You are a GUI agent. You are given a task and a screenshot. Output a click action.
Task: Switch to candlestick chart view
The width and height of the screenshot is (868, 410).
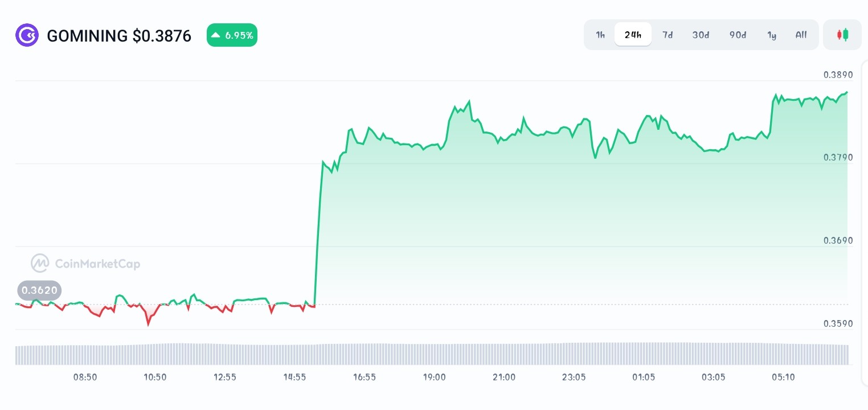[x=842, y=35]
